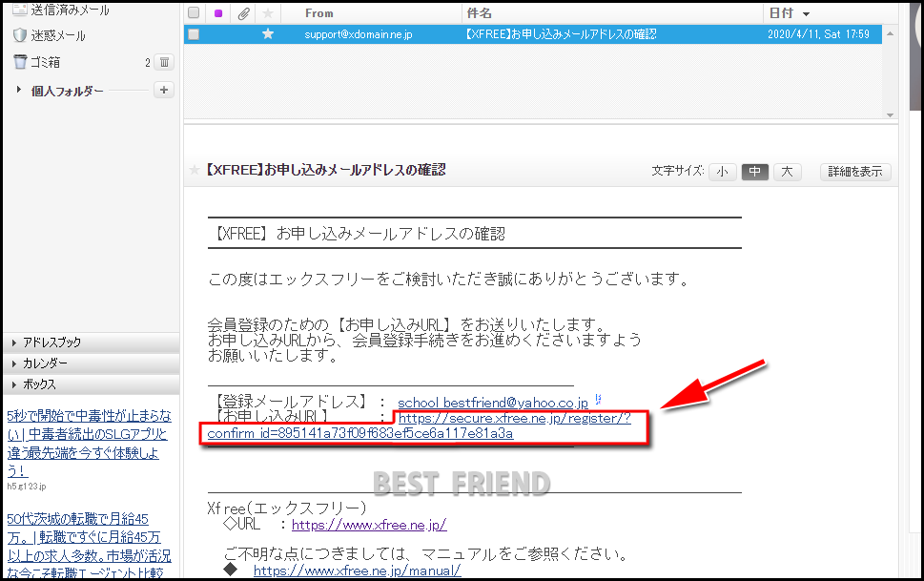Sort messages by 件名 subject column

(x=479, y=13)
